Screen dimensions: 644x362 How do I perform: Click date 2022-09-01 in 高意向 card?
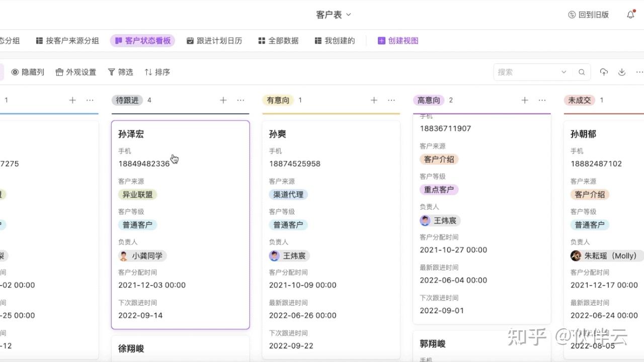pyautogui.click(x=442, y=311)
